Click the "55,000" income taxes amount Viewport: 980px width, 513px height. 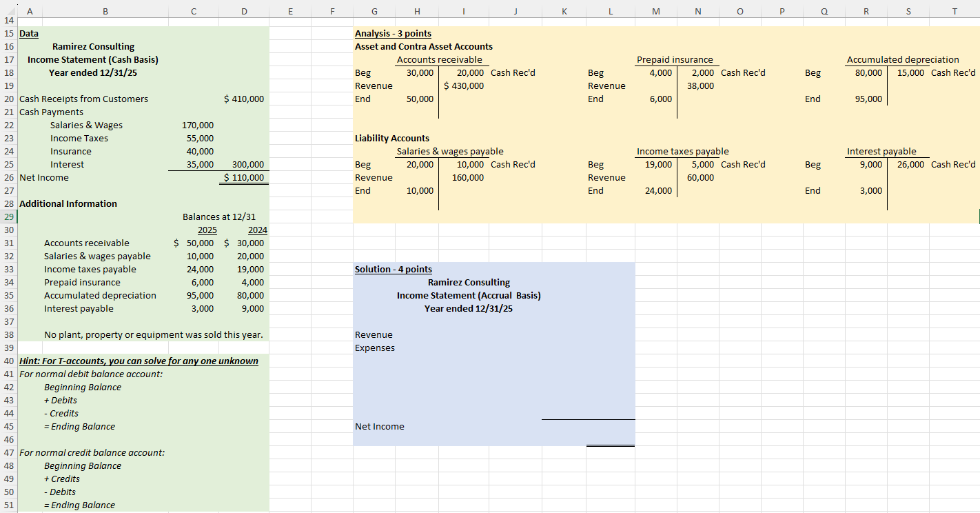pos(200,138)
